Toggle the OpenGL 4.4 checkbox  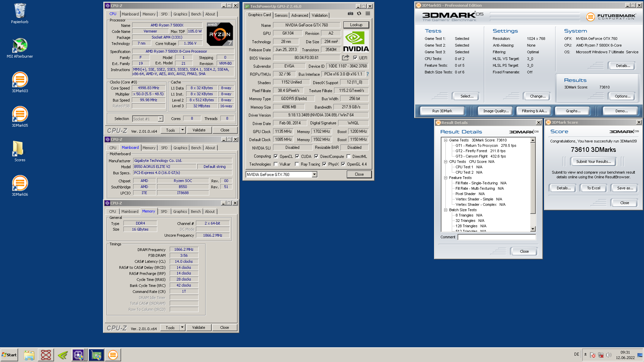click(343, 164)
